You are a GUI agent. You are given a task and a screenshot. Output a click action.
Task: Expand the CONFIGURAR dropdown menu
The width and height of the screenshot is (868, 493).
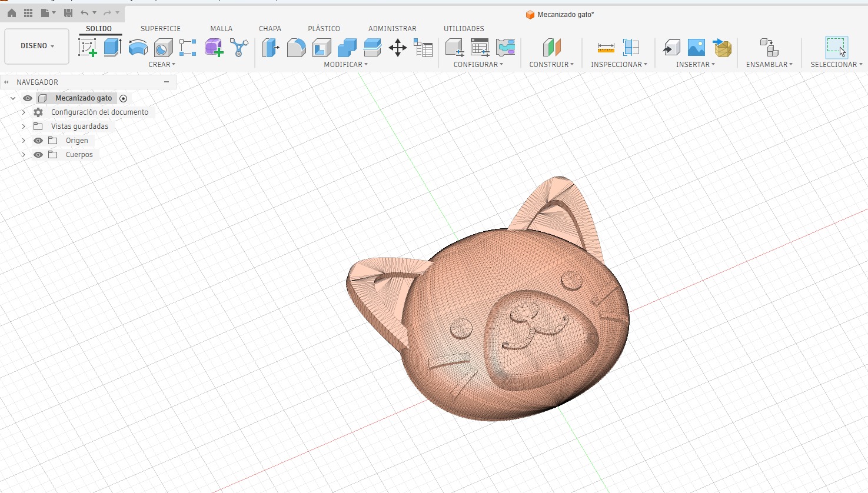pyautogui.click(x=478, y=65)
